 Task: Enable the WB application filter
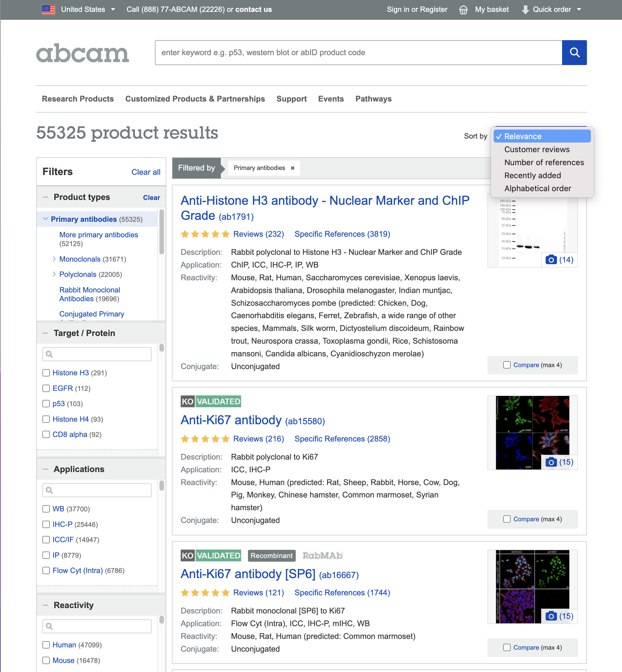46,509
